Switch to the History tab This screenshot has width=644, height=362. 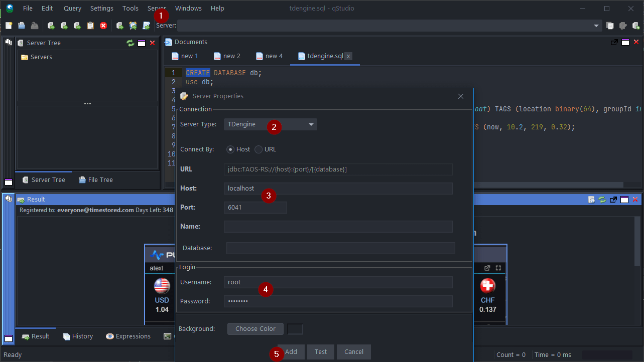[78, 336]
